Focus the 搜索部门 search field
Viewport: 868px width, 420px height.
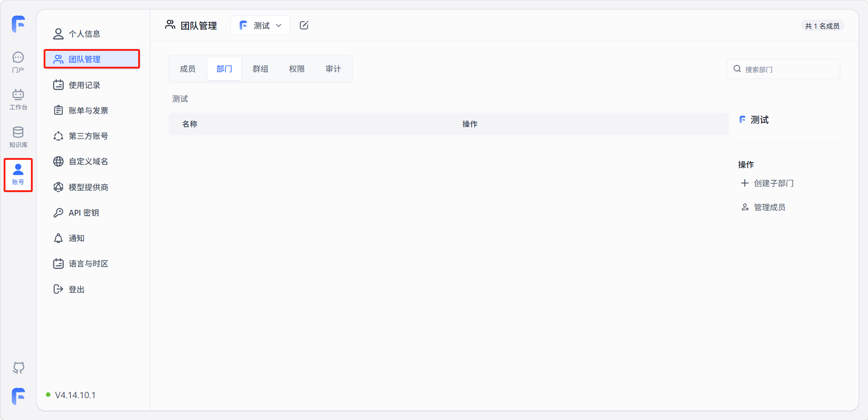788,69
